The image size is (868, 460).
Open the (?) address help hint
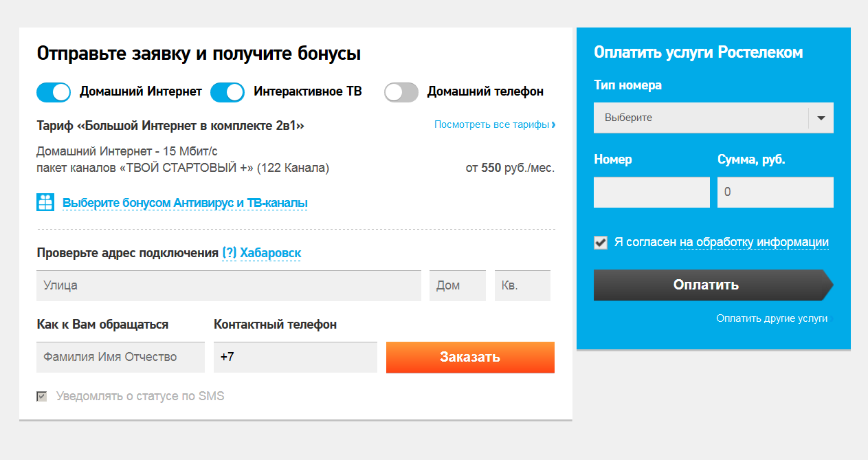click(x=230, y=253)
